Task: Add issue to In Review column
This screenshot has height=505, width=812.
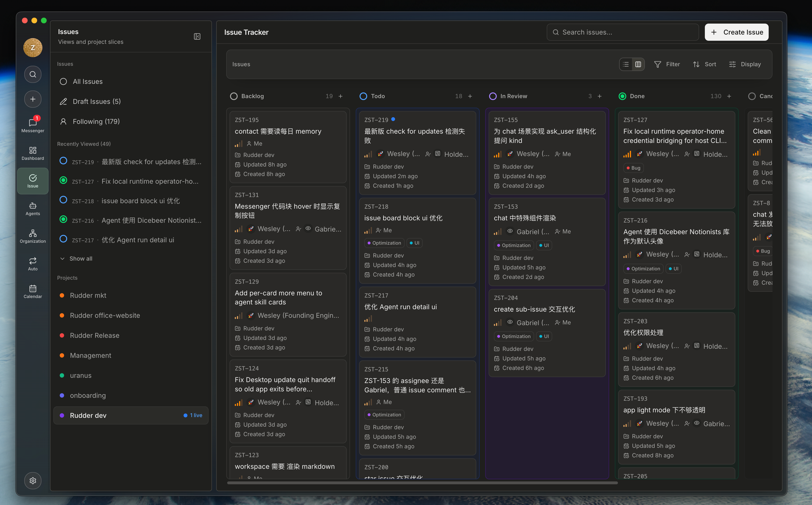Action: click(x=600, y=96)
